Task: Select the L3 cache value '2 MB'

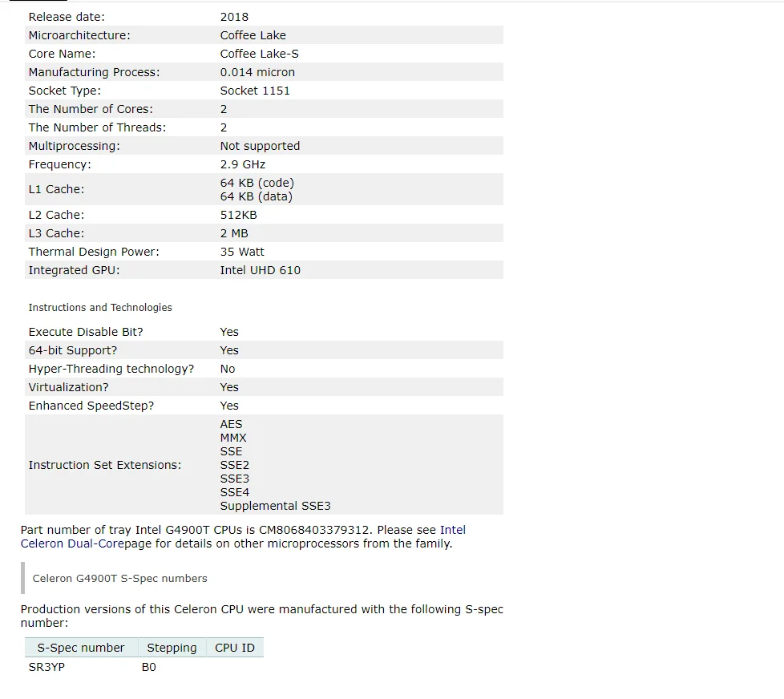Action: 234,233
